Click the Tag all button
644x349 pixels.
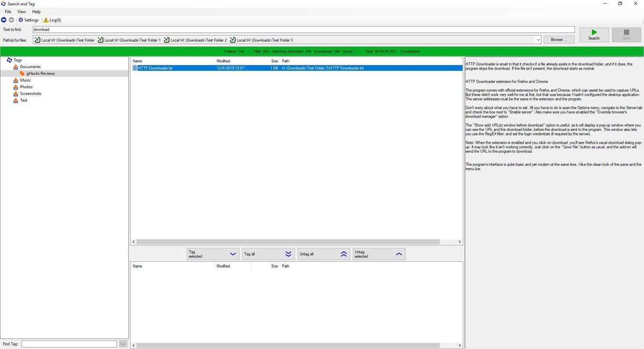pyautogui.click(x=268, y=254)
